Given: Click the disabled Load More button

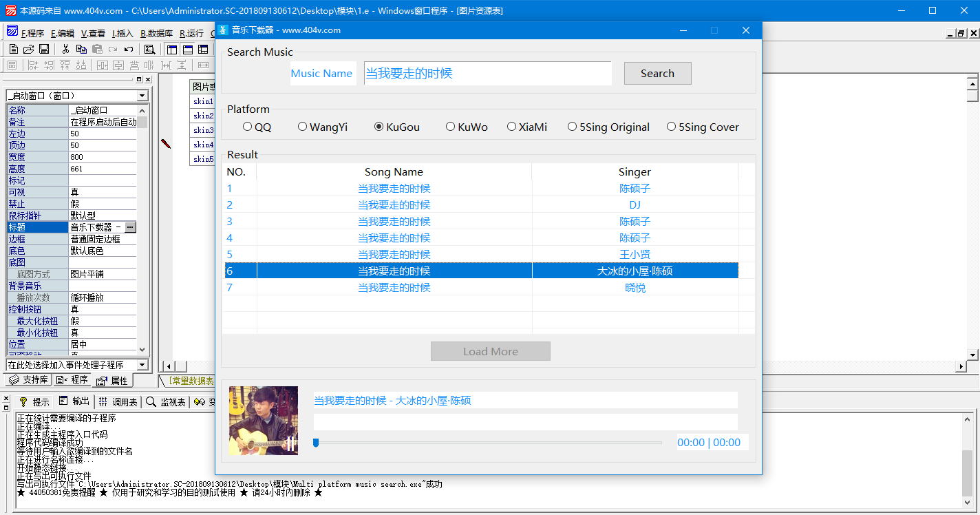Looking at the screenshot, I should coord(490,351).
